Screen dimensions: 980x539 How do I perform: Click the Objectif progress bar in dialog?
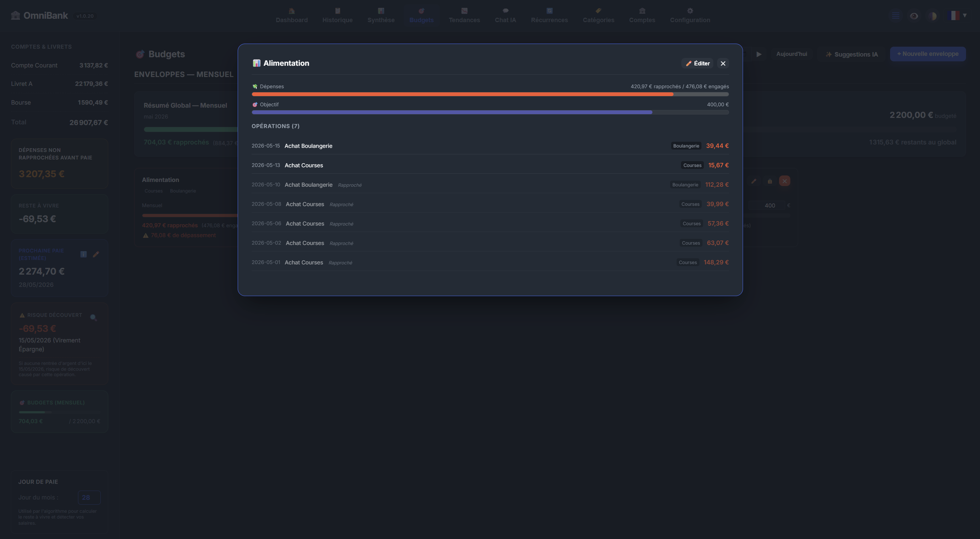click(490, 112)
